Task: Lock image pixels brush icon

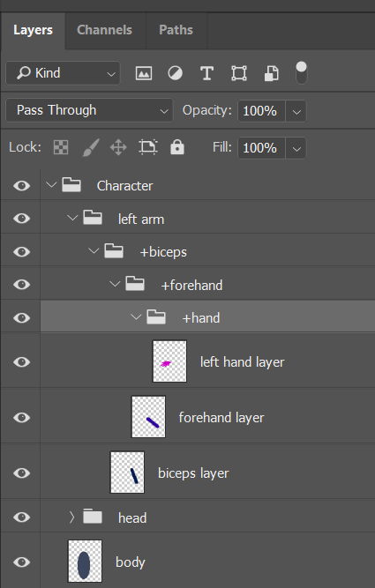Action: point(91,147)
